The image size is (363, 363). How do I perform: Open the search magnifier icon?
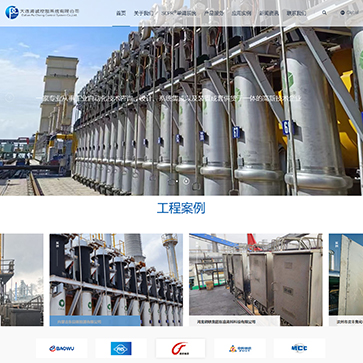[324, 13]
